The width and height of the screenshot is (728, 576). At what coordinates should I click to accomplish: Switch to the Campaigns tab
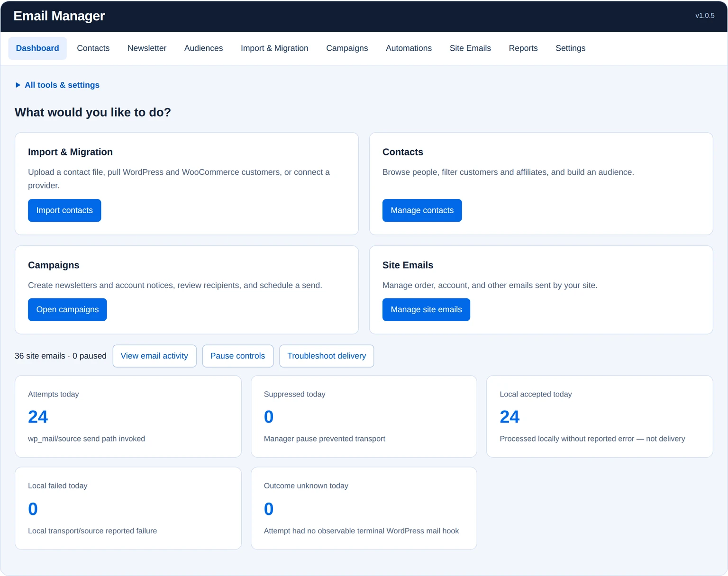[347, 48]
